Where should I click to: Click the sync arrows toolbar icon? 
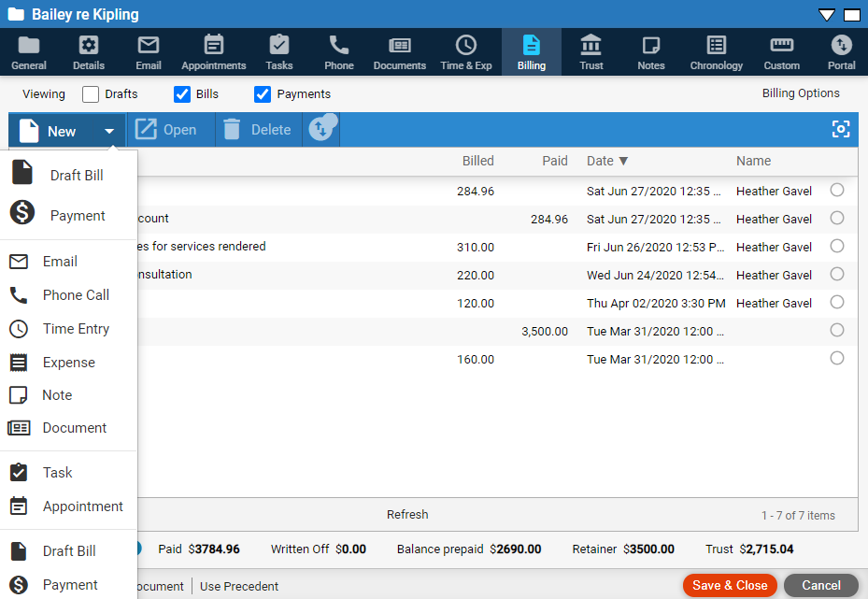(x=320, y=130)
